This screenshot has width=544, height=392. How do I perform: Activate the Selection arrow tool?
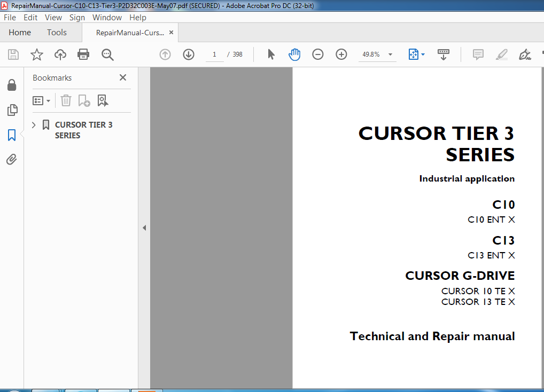(x=271, y=54)
